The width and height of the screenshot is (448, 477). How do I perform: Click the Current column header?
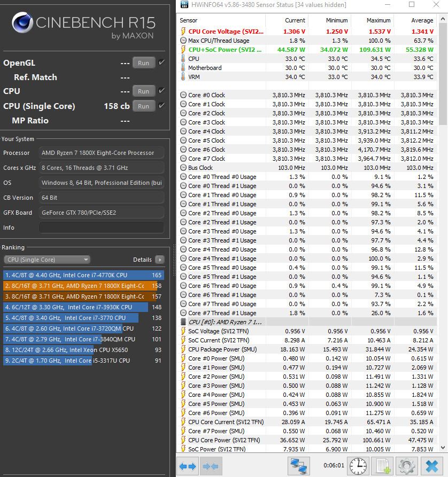[287, 20]
